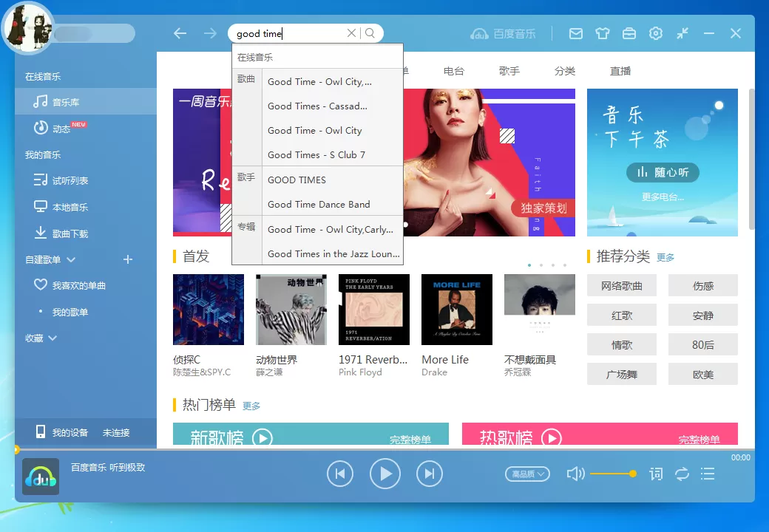The height and width of the screenshot is (532, 769).
Task: Click the main page vertical scrollbar
Action: pos(752,159)
